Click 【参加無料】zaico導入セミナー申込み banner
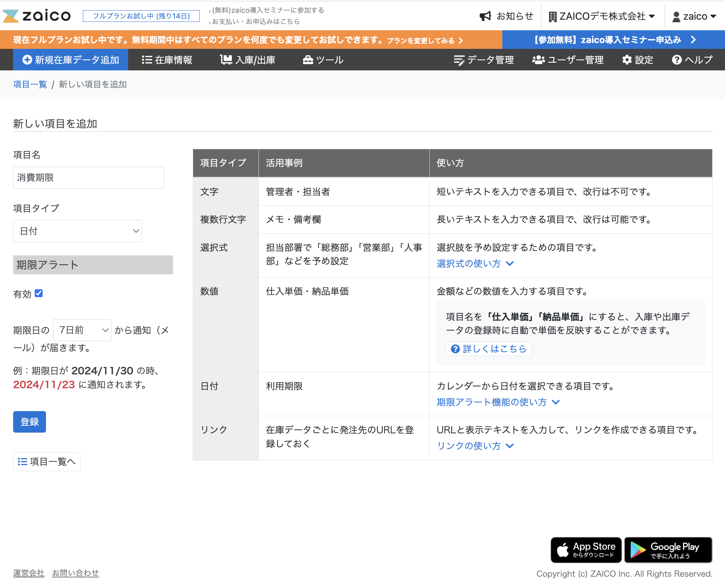The image size is (725, 588). (x=614, y=40)
